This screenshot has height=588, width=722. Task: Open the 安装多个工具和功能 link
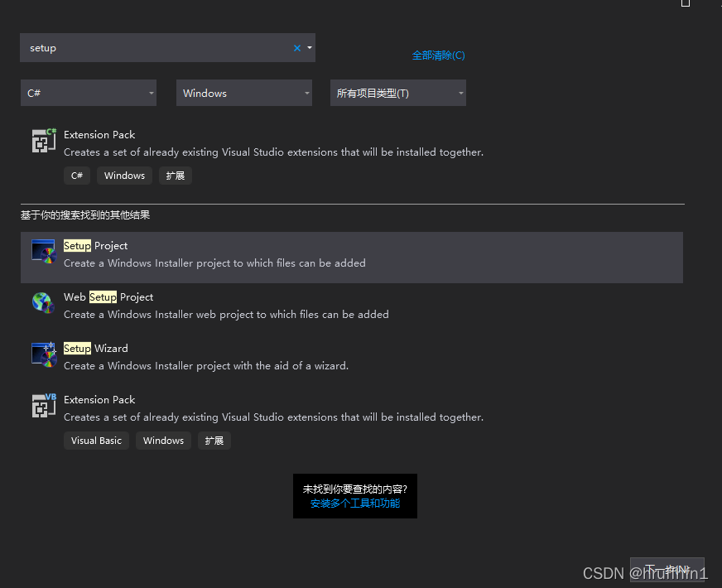(x=355, y=504)
